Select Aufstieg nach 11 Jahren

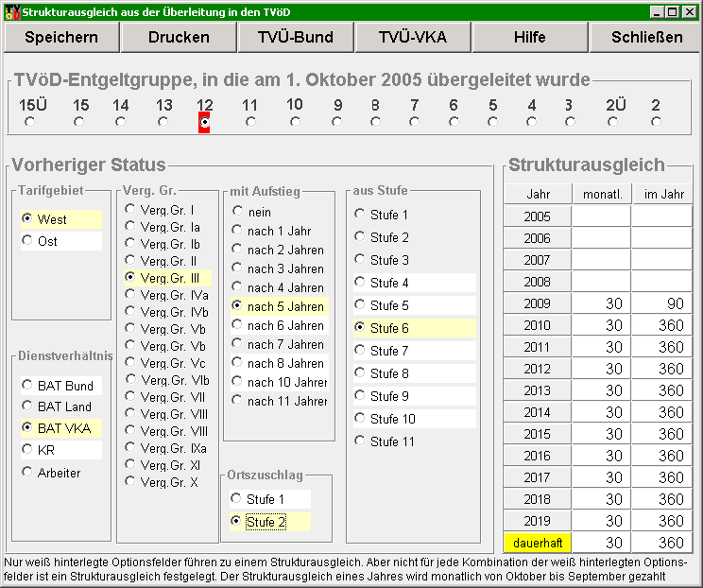[x=280, y=401]
